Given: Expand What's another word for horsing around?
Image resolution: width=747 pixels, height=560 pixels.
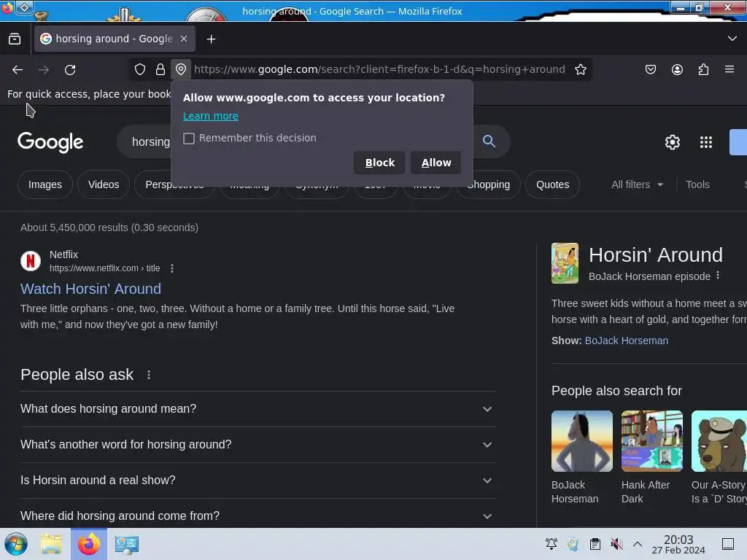Looking at the screenshot, I should point(258,445).
